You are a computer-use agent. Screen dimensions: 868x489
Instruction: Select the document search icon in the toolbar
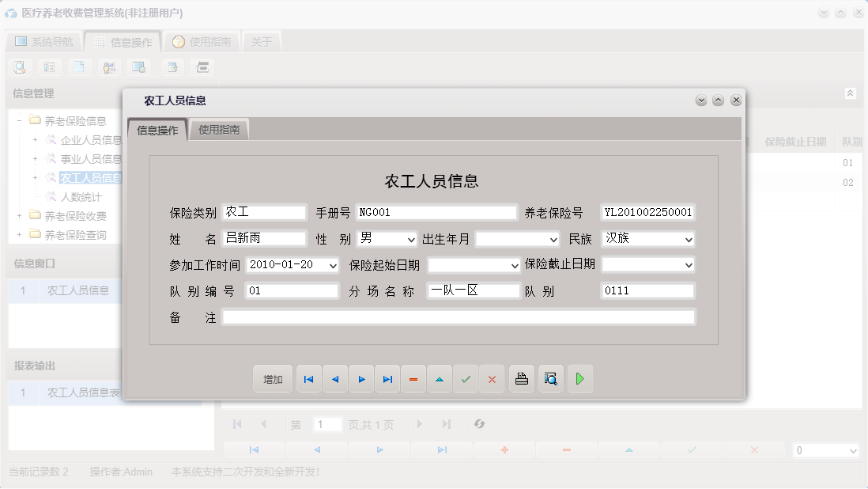pyautogui.click(x=20, y=66)
